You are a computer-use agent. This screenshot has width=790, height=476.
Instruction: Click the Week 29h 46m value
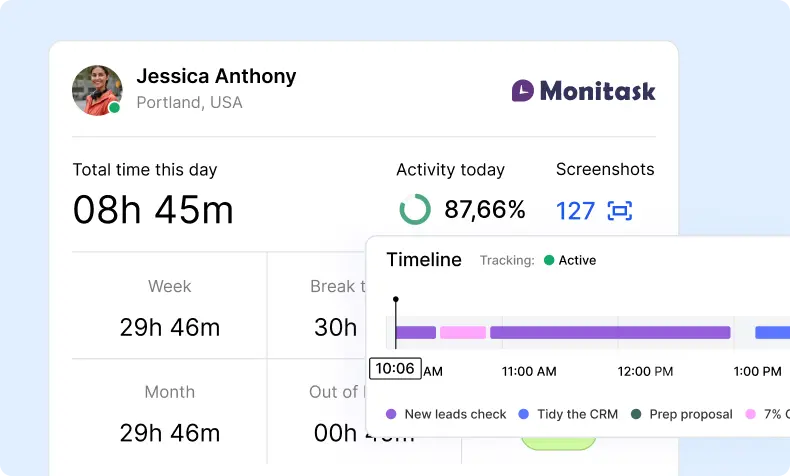170,327
